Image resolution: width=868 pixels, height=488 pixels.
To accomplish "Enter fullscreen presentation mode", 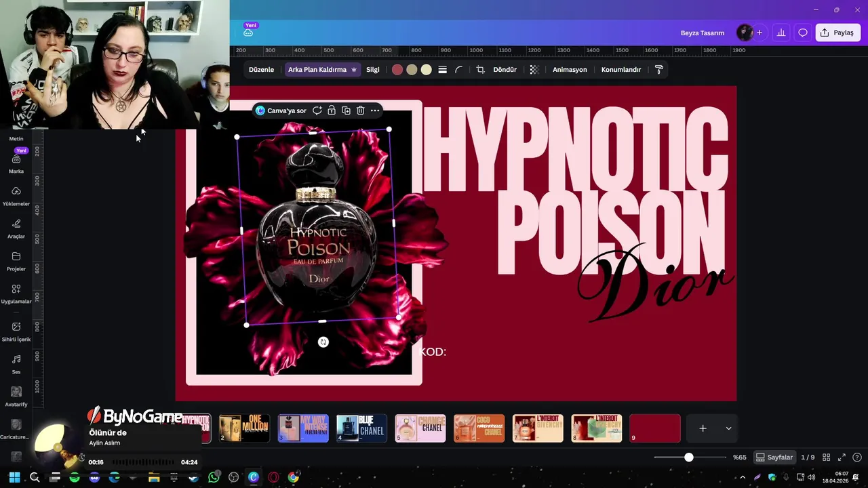I will pos(842,457).
